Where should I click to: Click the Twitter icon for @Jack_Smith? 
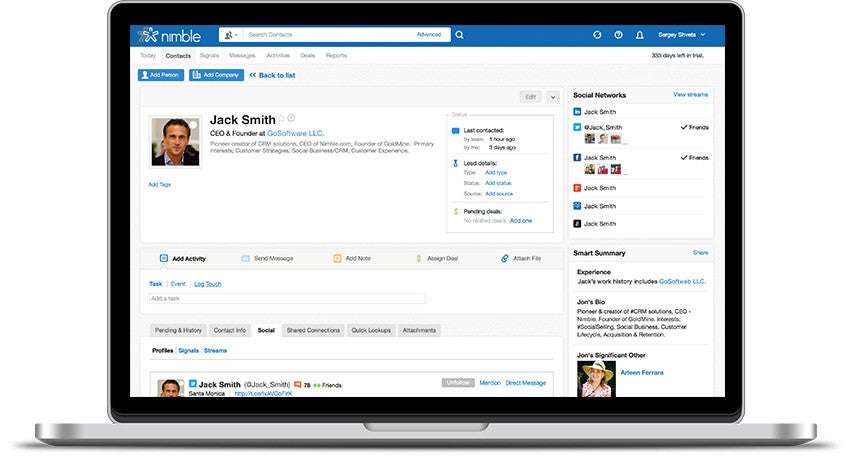tap(577, 127)
